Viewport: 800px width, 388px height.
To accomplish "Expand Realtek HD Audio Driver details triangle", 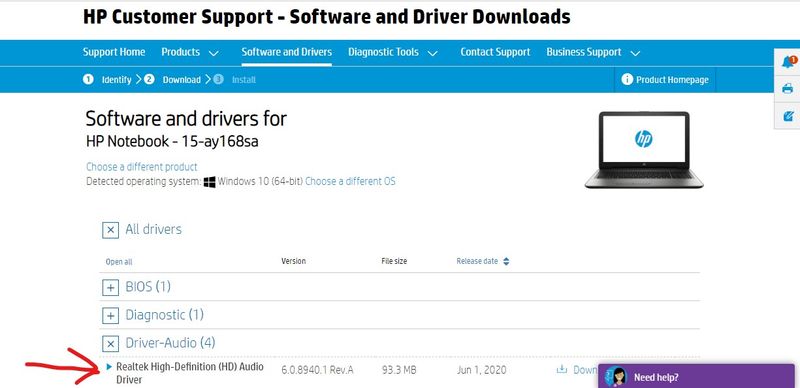I will tap(109, 367).
